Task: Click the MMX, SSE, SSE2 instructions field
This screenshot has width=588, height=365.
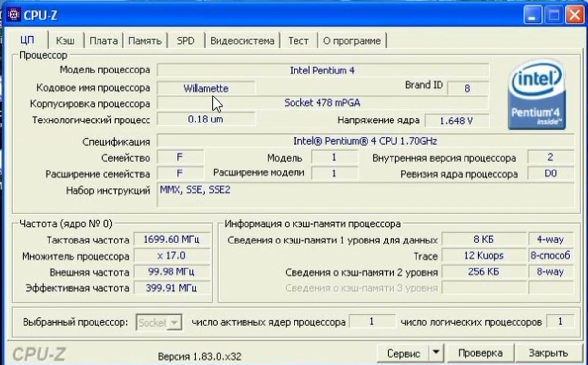Action: tap(365, 195)
